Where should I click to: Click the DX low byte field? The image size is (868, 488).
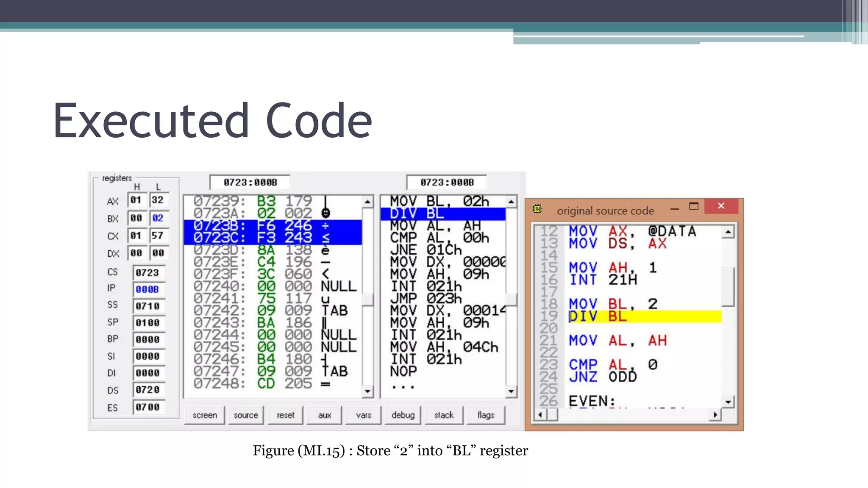159,253
